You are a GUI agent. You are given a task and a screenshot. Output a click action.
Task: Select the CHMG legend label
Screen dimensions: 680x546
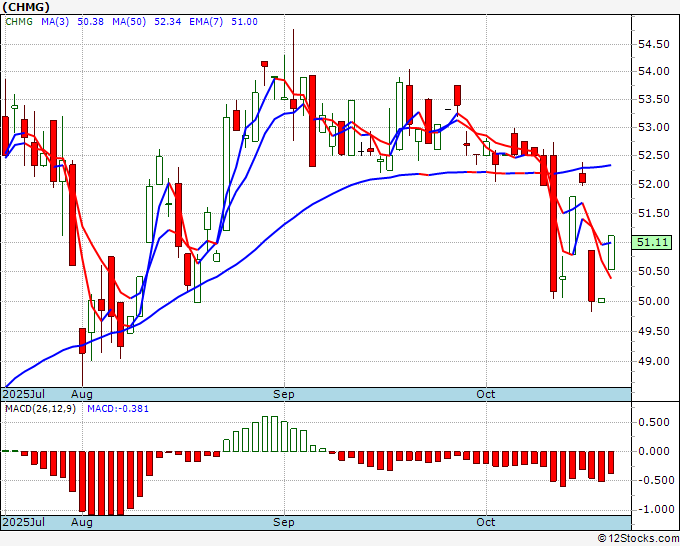[19, 22]
